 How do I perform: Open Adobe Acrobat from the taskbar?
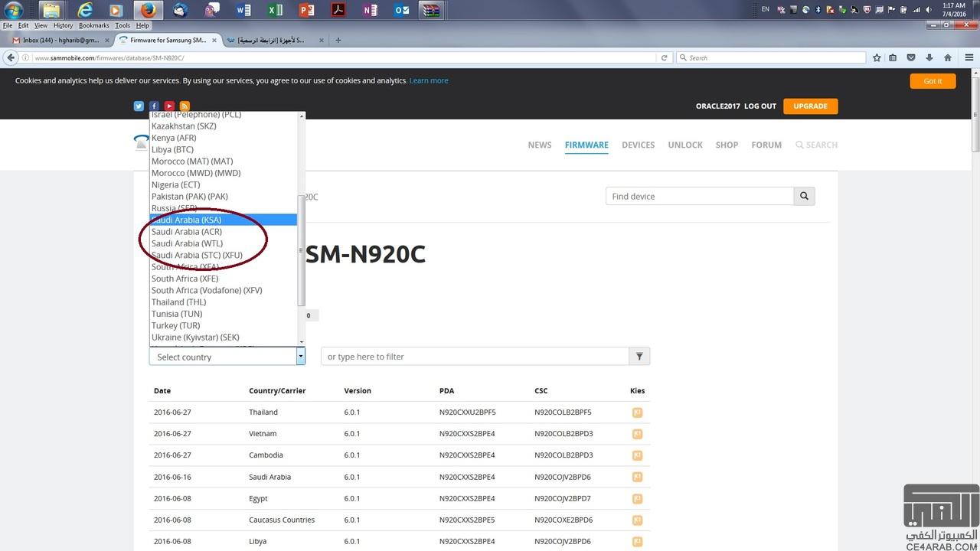pos(338,11)
